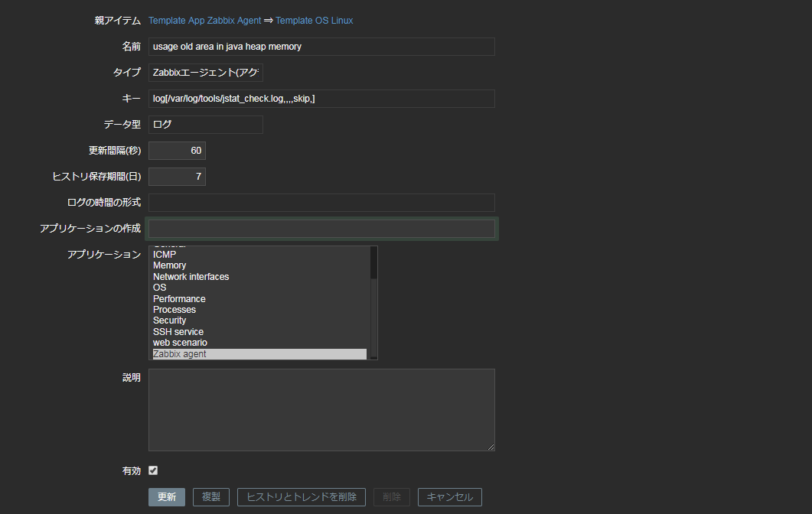Click the ヒストリ保存期間(日) field

tap(177, 176)
